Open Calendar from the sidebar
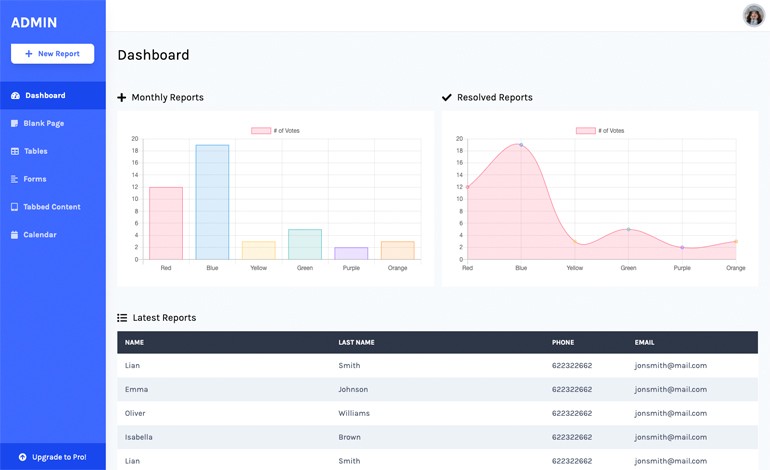The image size is (770, 470). tap(53, 235)
